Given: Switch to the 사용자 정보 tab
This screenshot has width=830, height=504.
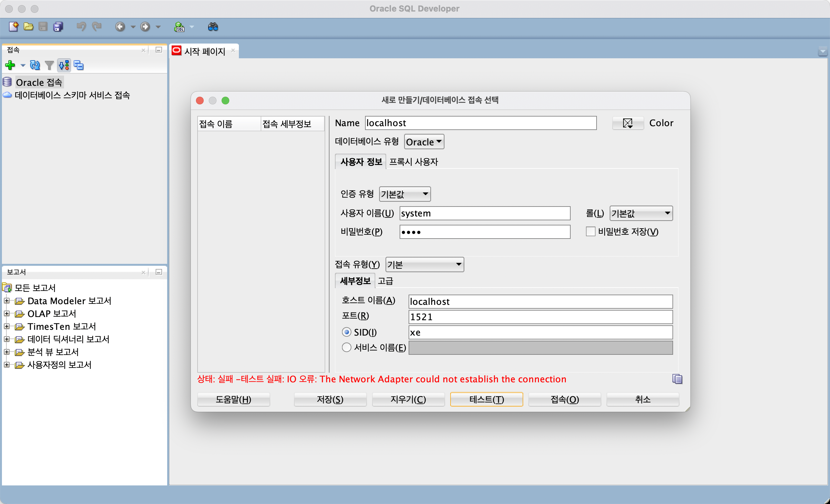Looking at the screenshot, I should (361, 162).
